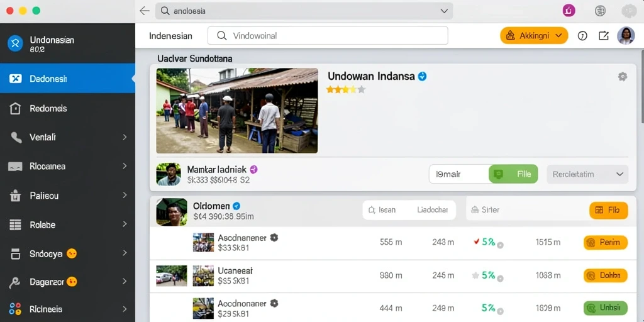644x322 pixels.
Task: Click the orange Perim button
Action: click(x=605, y=242)
